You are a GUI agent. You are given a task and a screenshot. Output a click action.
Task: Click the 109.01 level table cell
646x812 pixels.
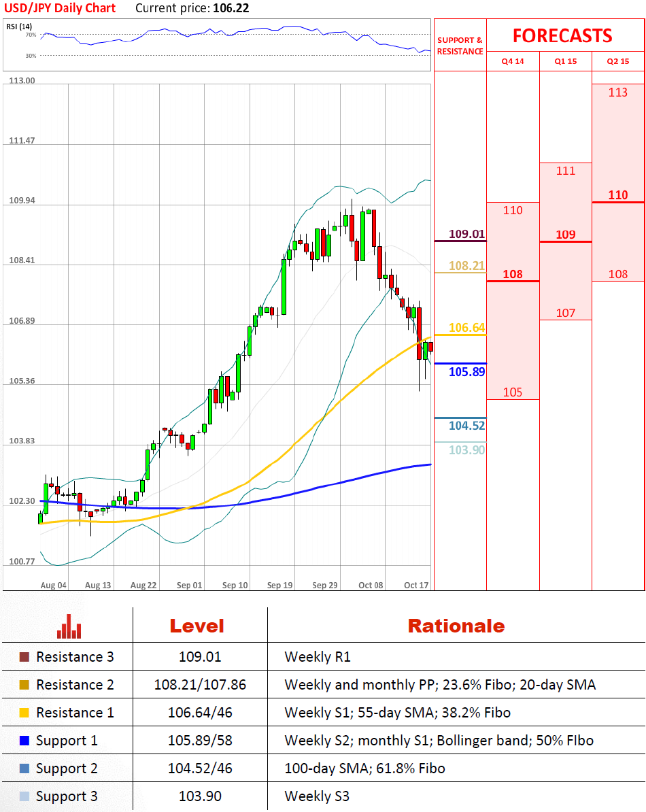[200, 657]
